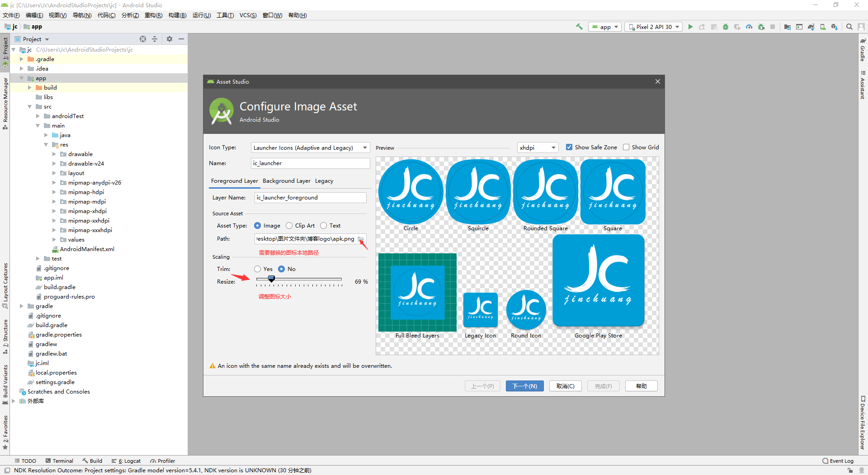The image size is (868, 475).
Task: Open AVD Manager icon in toolbar
Action: 823,27
